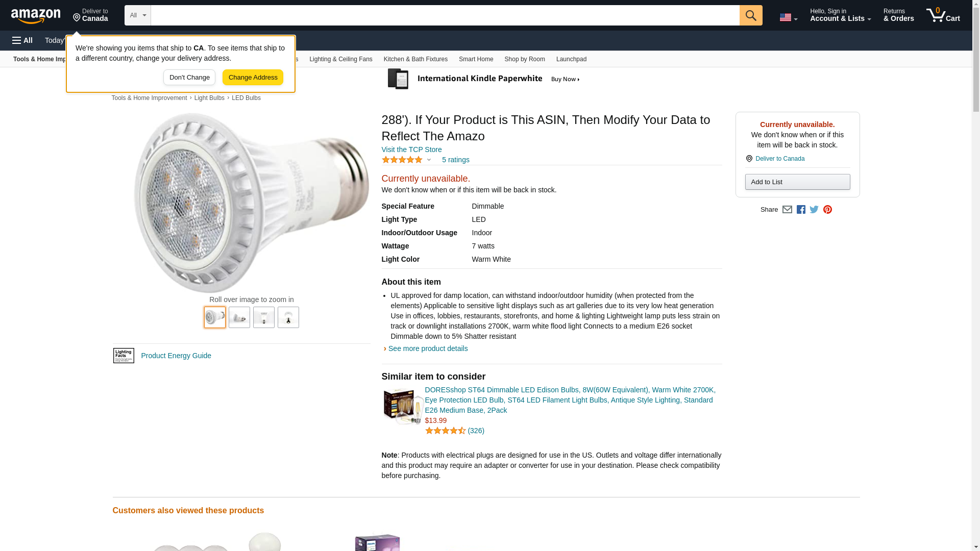Share product on Facebook
The height and width of the screenshot is (551, 980).
pos(801,210)
